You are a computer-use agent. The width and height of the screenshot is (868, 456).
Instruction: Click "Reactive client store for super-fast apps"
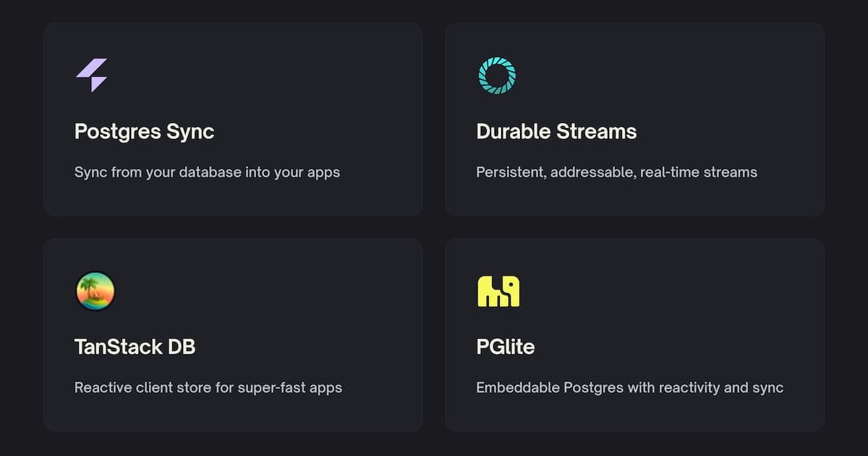point(208,387)
